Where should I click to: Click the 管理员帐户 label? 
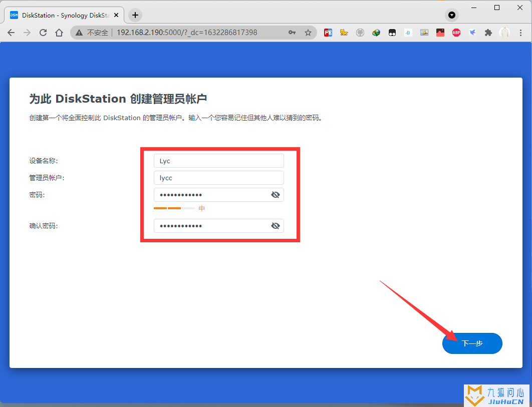click(47, 178)
